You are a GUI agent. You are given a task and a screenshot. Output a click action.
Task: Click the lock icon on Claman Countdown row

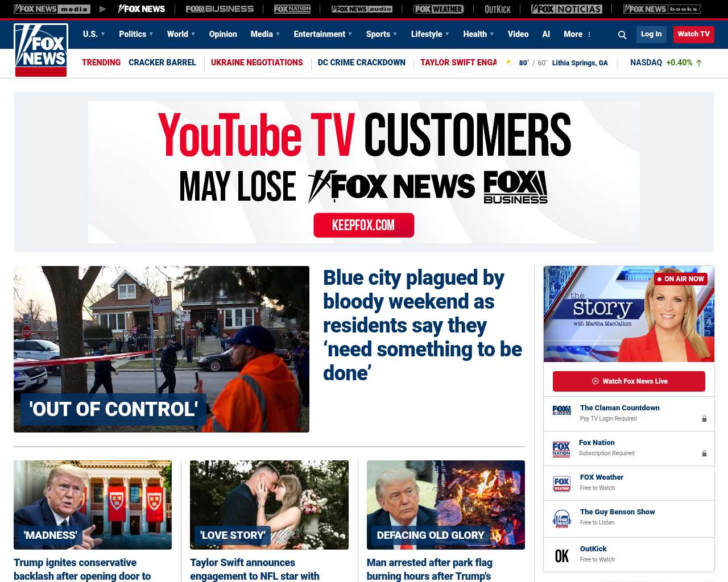(704, 418)
